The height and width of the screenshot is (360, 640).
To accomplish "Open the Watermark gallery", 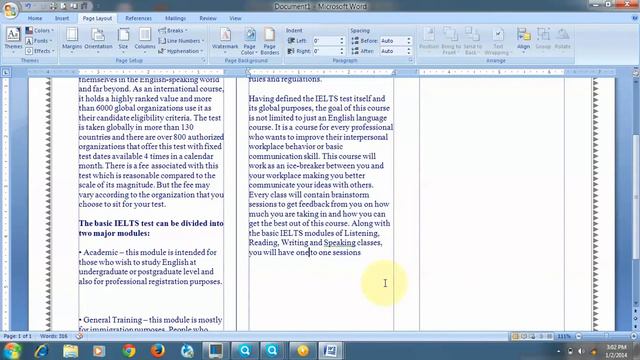I will 225,41.
